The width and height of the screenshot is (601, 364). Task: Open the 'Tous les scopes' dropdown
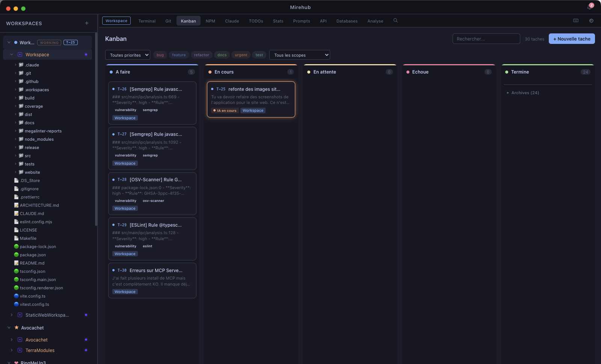click(299, 55)
